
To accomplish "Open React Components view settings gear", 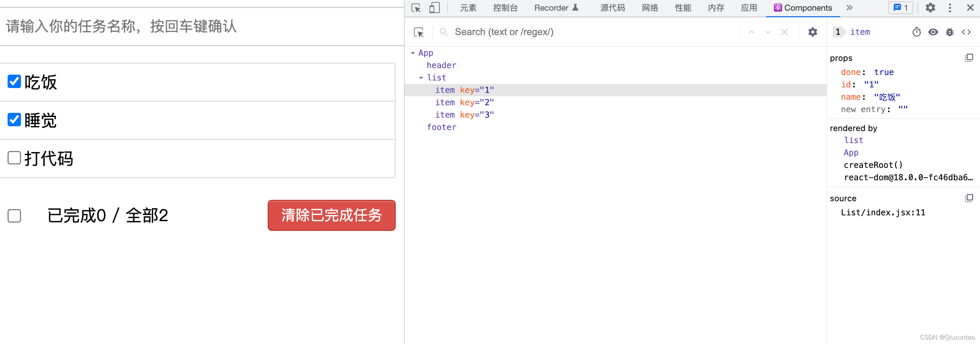I will pyautogui.click(x=813, y=32).
